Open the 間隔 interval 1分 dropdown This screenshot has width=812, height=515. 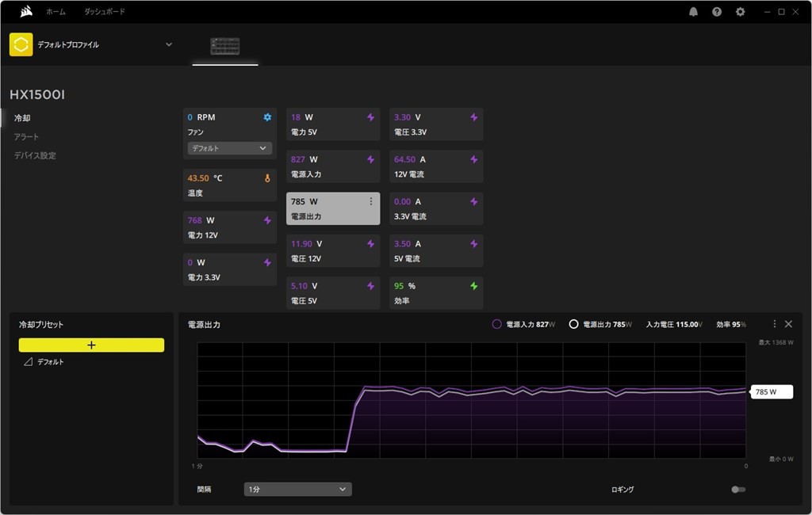[297, 490]
